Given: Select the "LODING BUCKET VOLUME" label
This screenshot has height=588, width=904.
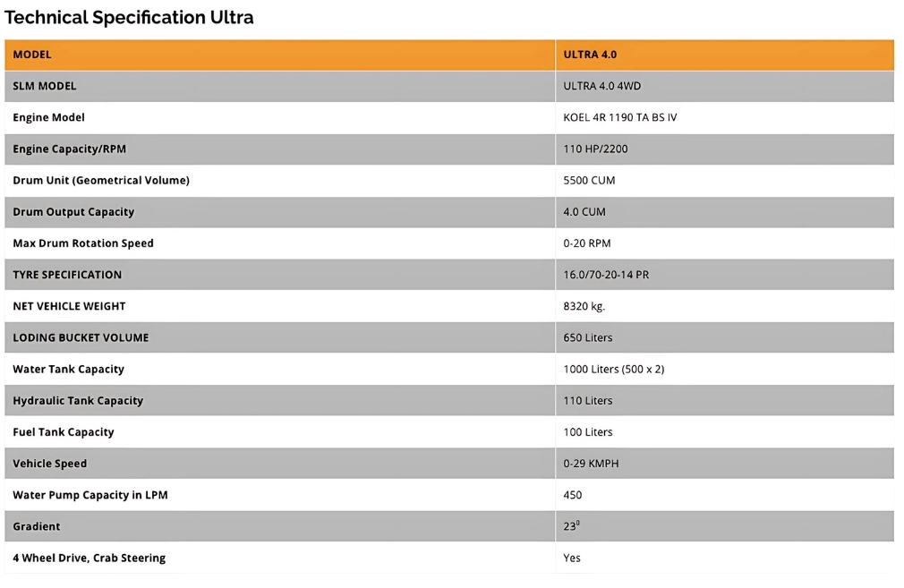Looking at the screenshot, I should (x=81, y=337).
